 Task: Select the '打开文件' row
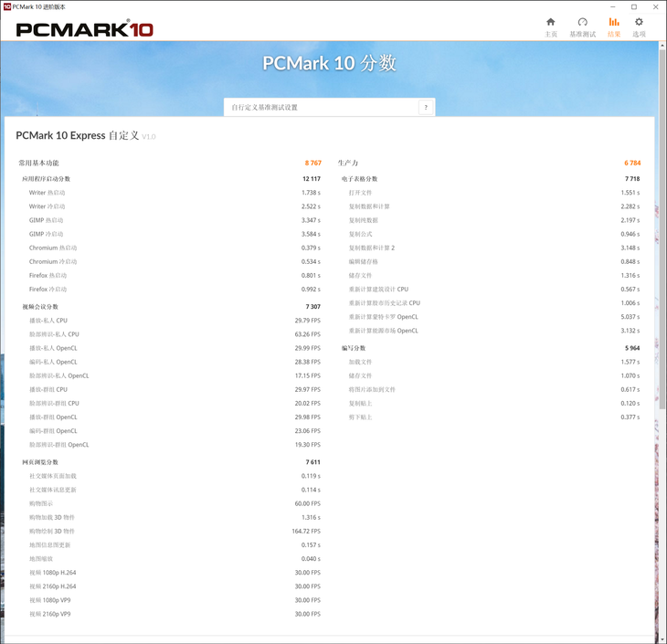click(x=494, y=193)
